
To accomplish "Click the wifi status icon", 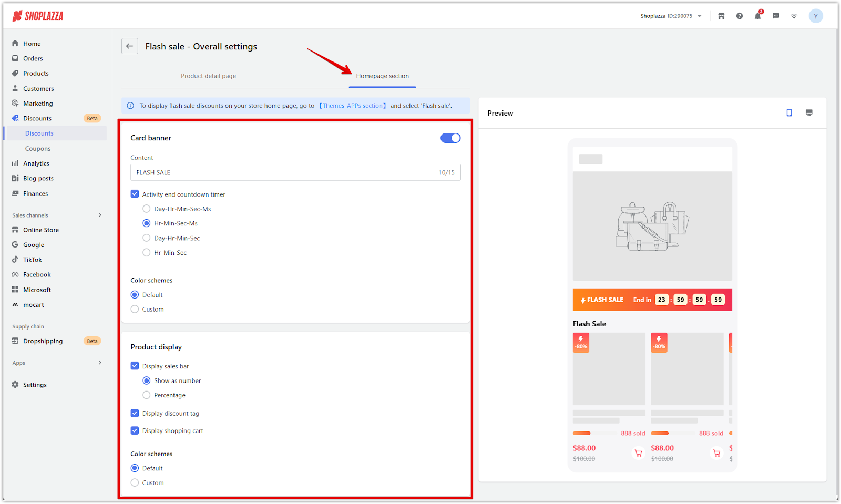I will [794, 16].
